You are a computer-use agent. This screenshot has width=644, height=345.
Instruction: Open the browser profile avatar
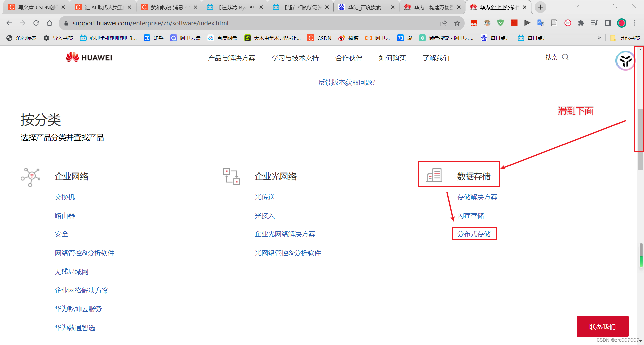(x=622, y=23)
